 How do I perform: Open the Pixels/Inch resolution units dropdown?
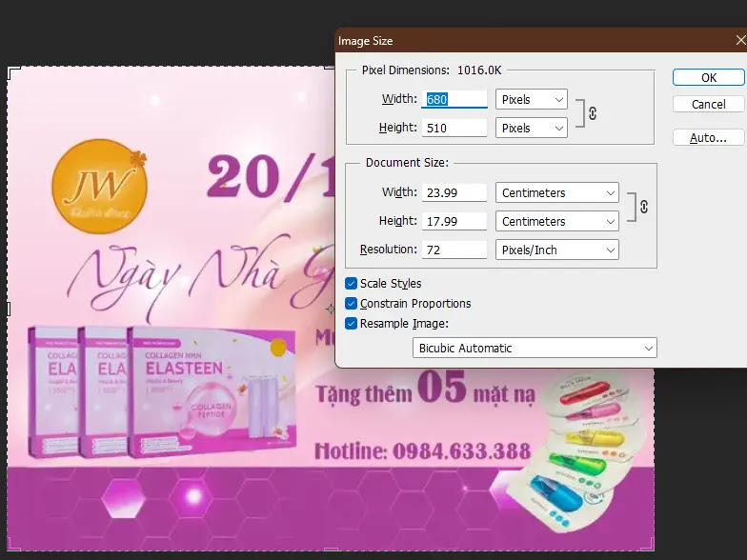556,250
